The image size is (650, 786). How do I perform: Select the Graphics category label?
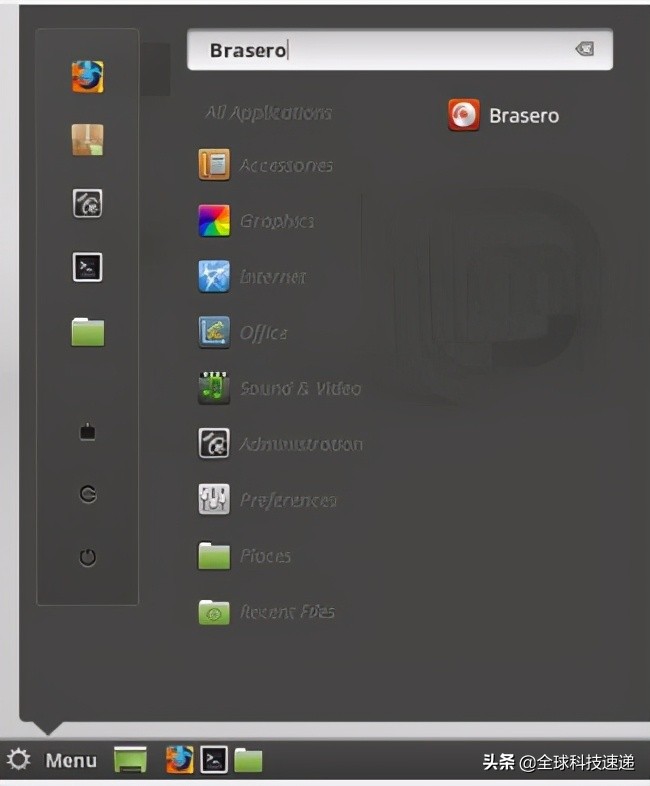(277, 221)
